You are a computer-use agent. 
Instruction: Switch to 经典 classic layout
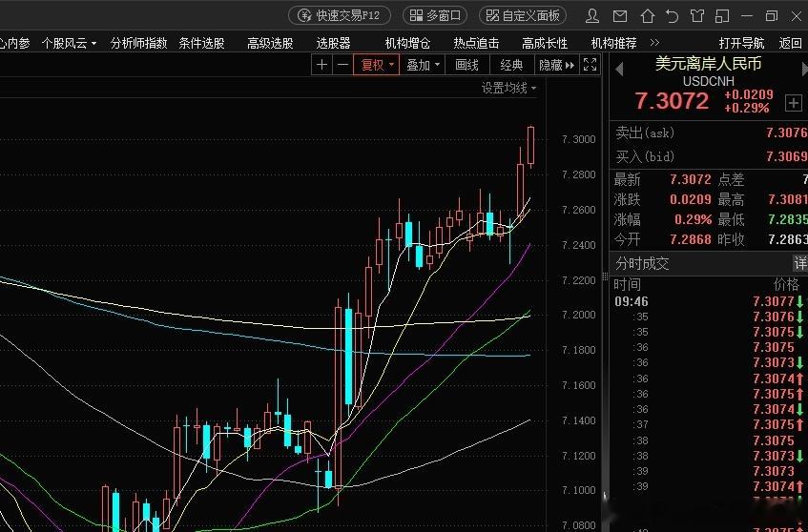tap(511, 65)
